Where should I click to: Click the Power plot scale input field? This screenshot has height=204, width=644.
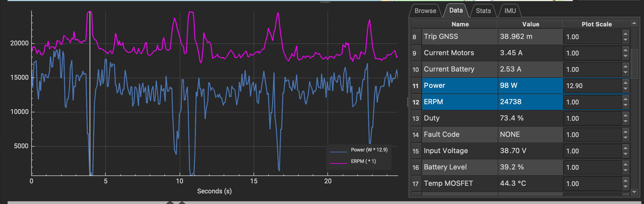pyautogui.click(x=592, y=86)
